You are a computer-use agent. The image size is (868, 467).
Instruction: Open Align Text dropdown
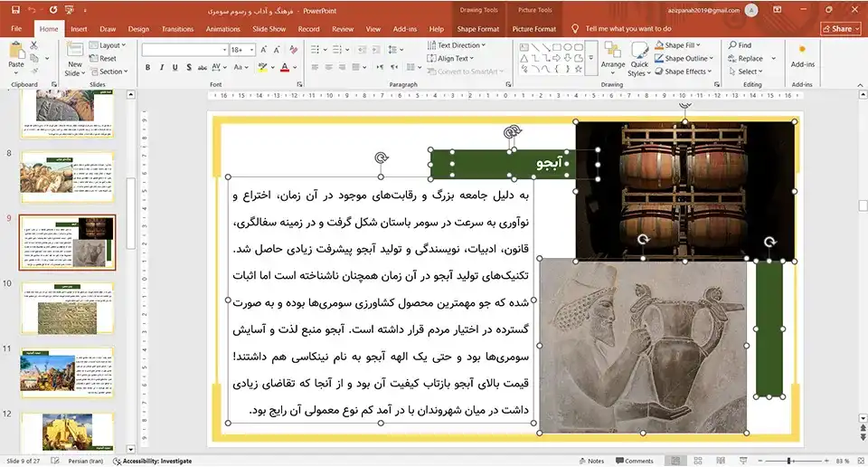coord(450,58)
